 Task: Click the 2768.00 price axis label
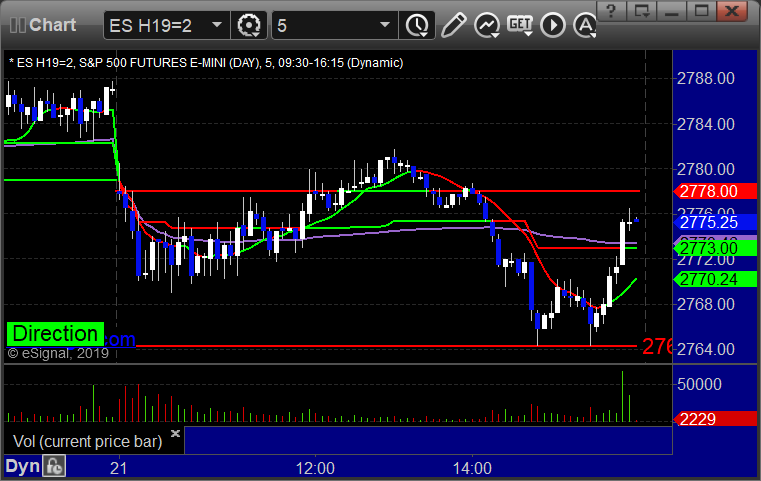706,304
